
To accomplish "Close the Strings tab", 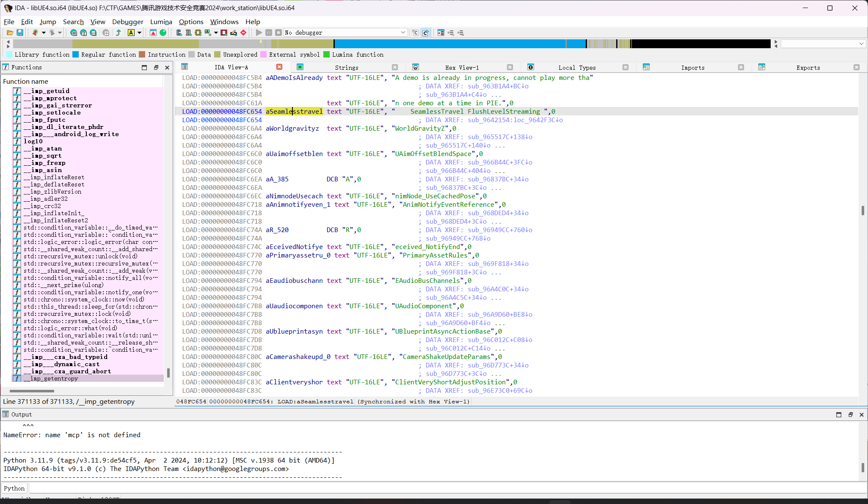I will pyautogui.click(x=395, y=67).
